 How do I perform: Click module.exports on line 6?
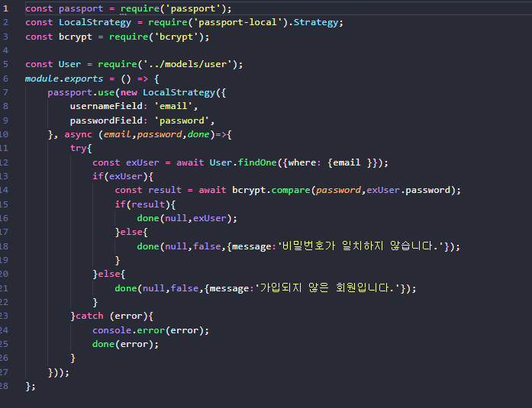(64, 79)
